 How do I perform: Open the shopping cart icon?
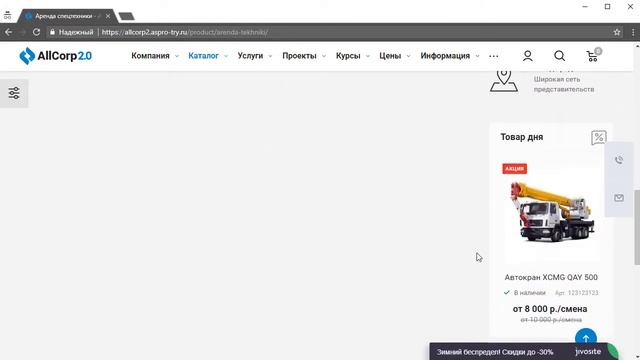click(592, 56)
